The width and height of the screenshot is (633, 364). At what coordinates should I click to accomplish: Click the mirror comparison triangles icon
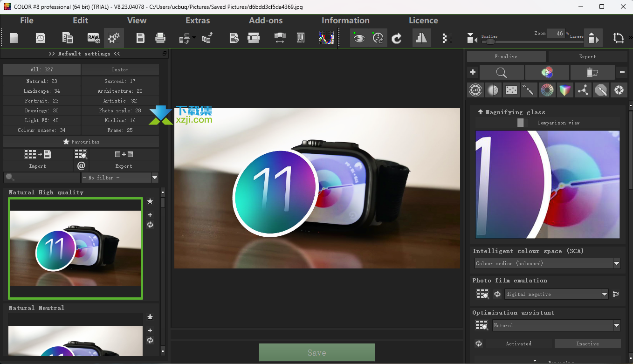421,38
